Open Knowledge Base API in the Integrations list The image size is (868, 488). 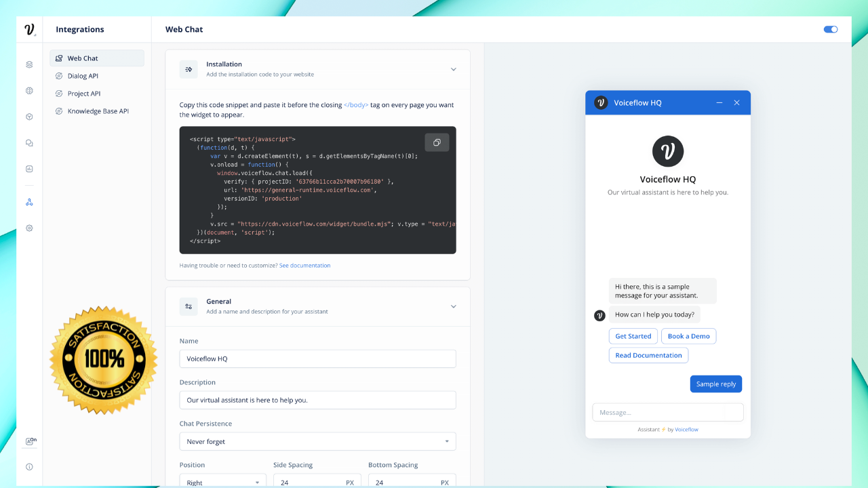(x=97, y=111)
